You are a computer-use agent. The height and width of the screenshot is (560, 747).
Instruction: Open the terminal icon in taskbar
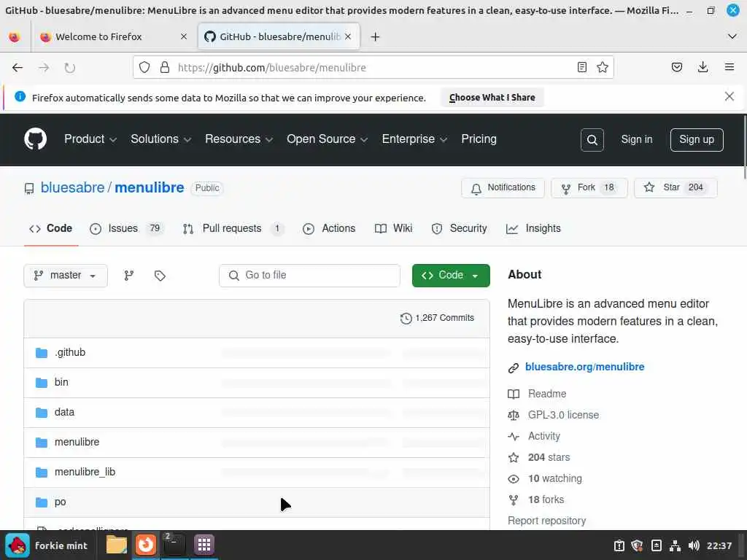click(174, 545)
